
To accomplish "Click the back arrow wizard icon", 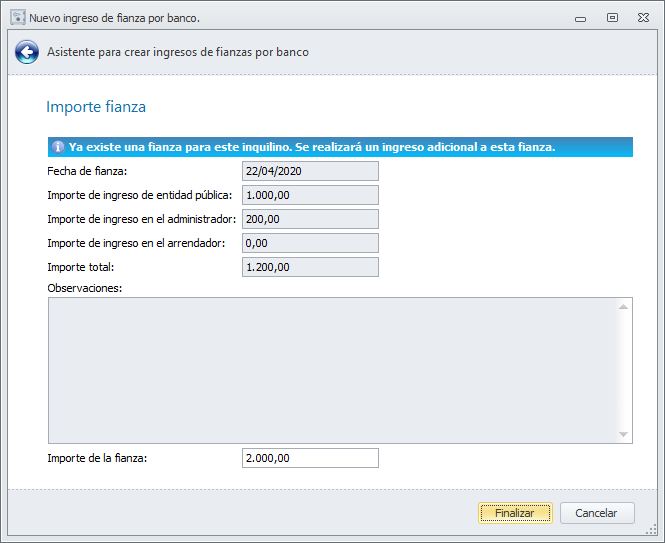I will tap(26, 52).
